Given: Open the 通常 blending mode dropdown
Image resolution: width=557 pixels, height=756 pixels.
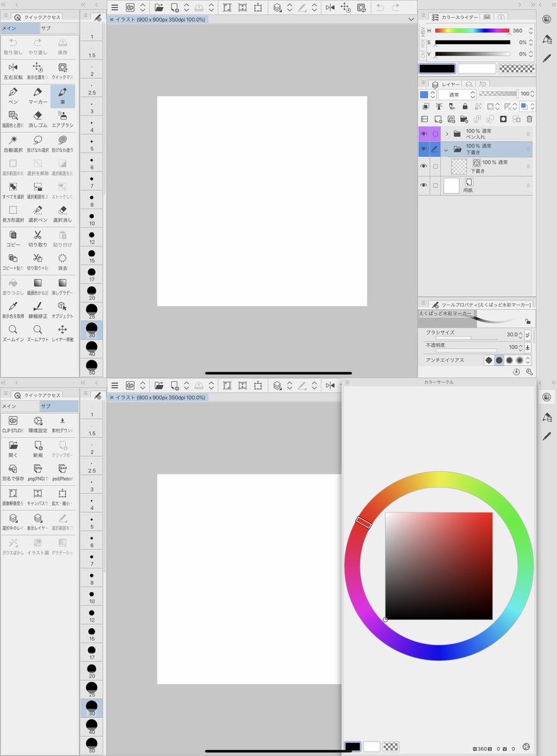Looking at the screenshot, I should click(x=457, y=94).
